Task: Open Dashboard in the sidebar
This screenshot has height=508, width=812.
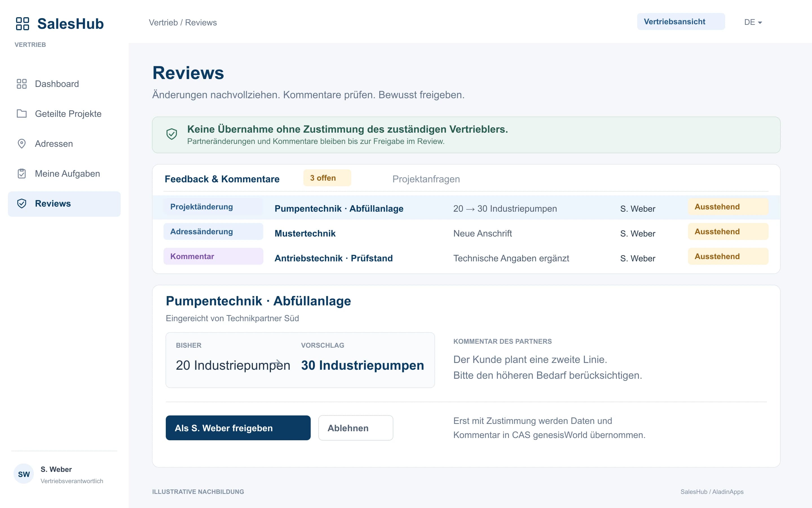Action: [64, 84]
